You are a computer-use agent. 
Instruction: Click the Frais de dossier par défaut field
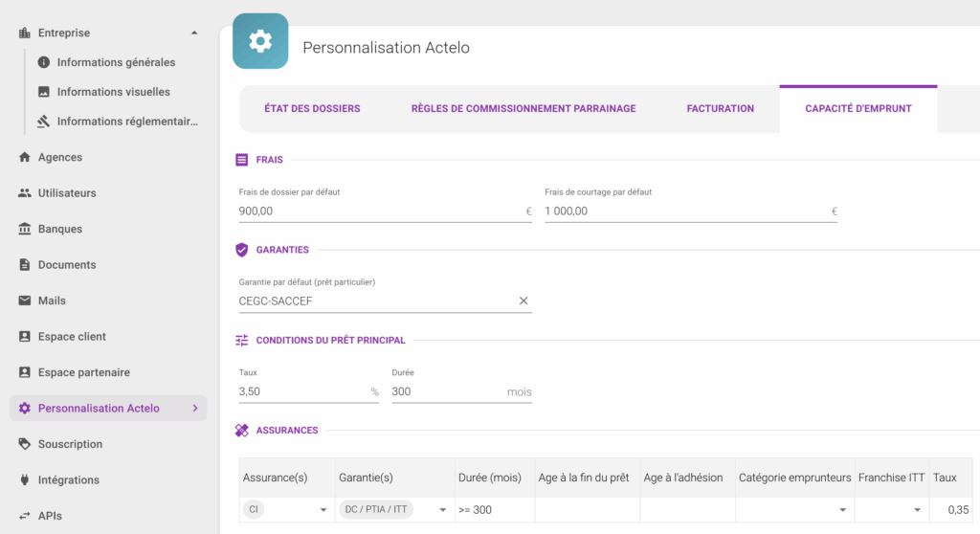385,211
